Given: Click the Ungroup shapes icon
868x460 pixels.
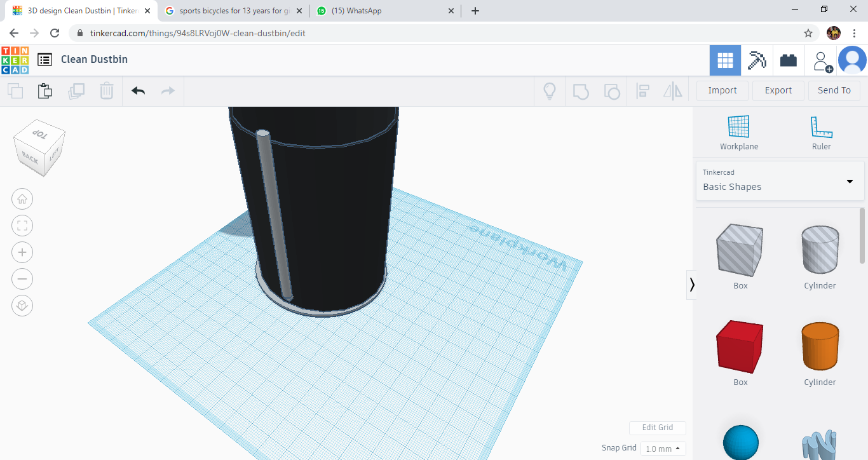Looking at the screenshot, I should click(x=611, y=91).
